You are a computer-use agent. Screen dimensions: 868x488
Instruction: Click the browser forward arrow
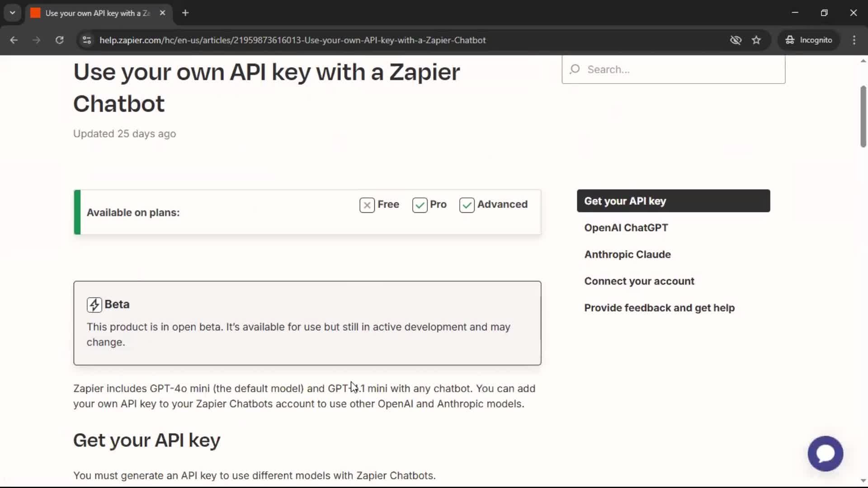point(37,40)
